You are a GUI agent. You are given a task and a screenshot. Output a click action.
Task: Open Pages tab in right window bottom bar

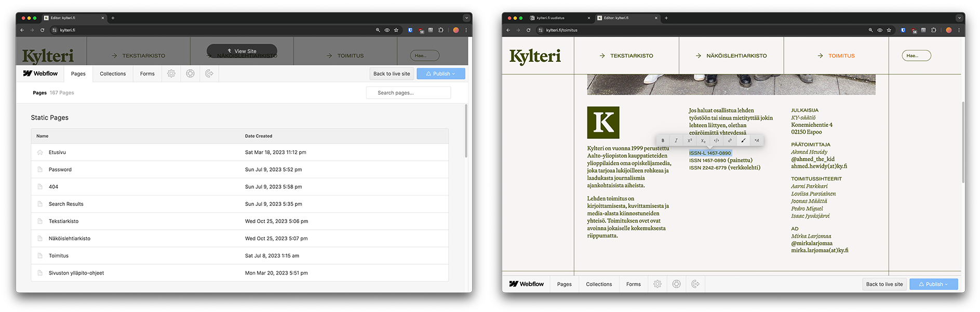pyautogui.click(x=565, y=284)
